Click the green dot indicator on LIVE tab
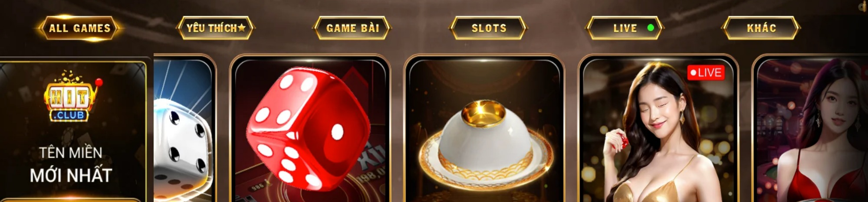Viewport: 868px width, 202px height. [x=651, y=28]
